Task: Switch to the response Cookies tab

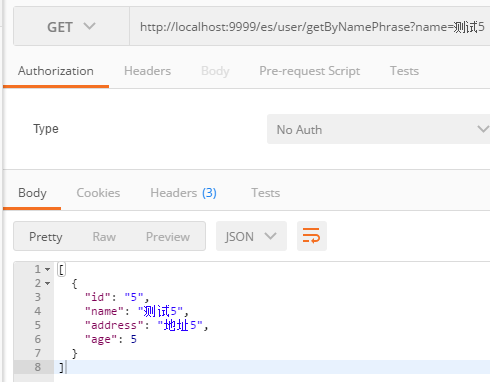Action: tap(98, 193)
